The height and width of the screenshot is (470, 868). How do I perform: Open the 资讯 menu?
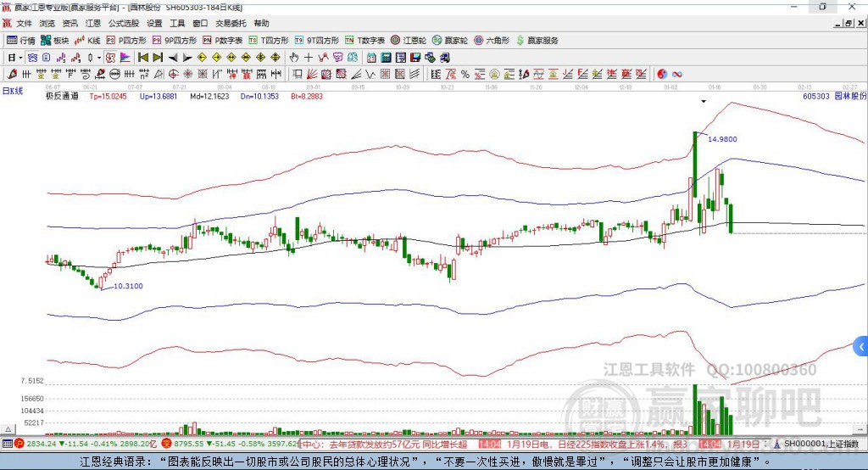pos(70,23)
